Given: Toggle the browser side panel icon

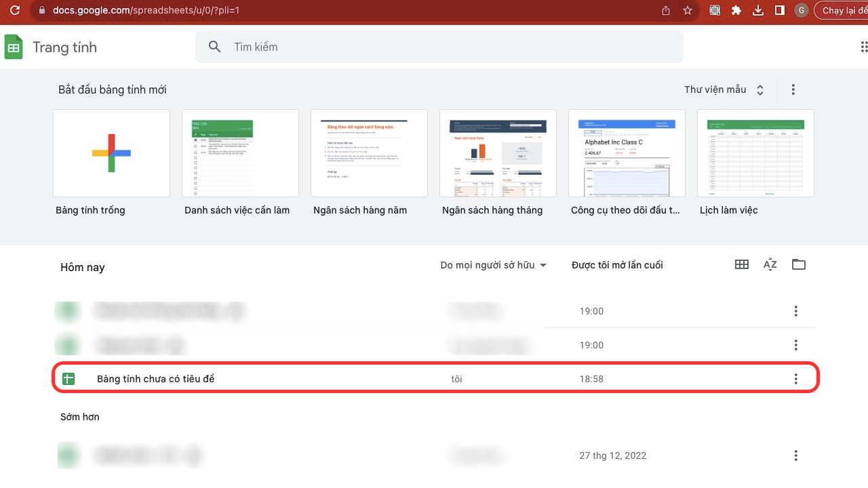Looking at the screenshot, I should click(780, 10).
